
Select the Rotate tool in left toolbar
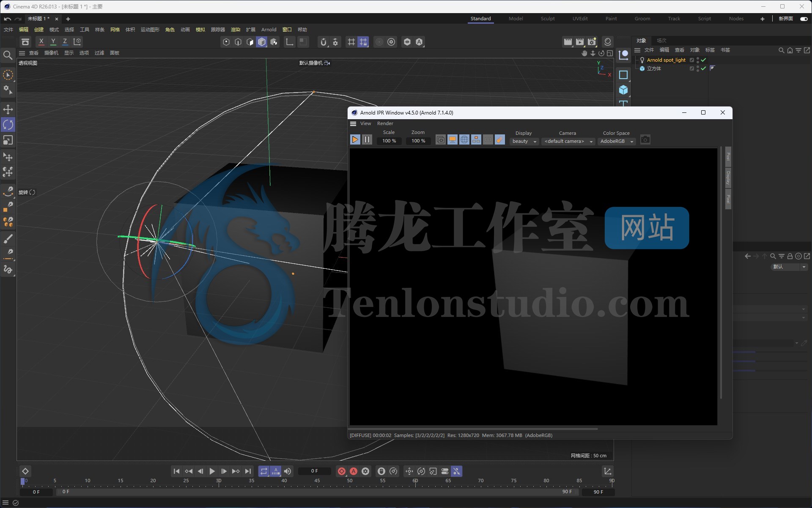coord(8,125)
